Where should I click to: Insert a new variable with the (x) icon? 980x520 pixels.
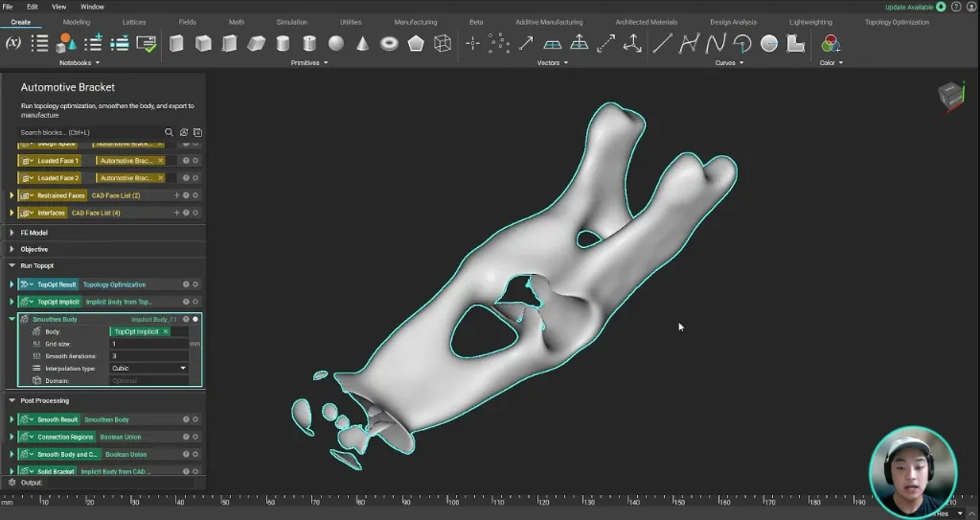[13, 43]
